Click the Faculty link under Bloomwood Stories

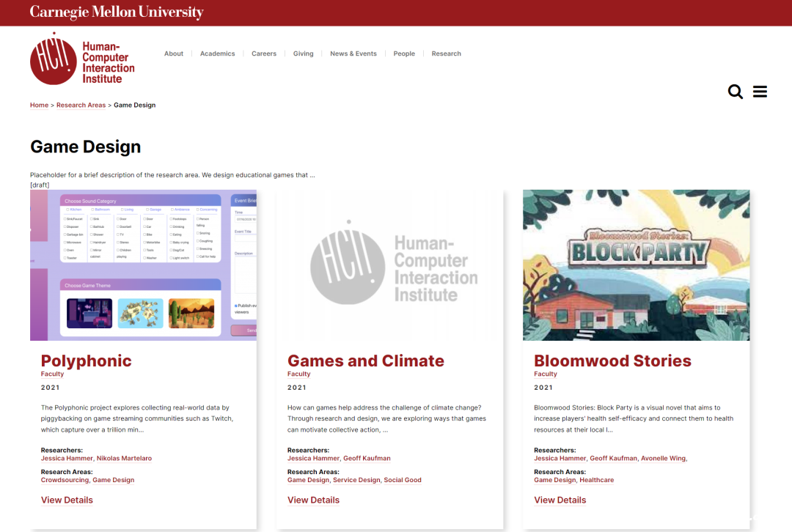pos(546,374)
